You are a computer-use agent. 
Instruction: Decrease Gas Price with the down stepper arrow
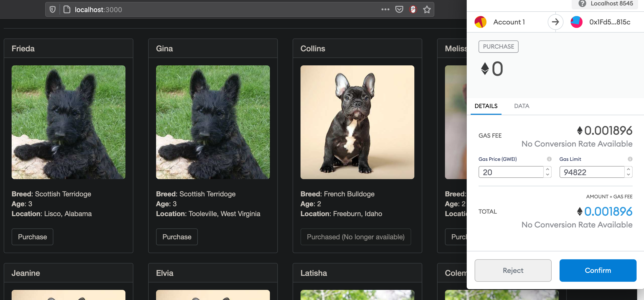click(547, 175)
